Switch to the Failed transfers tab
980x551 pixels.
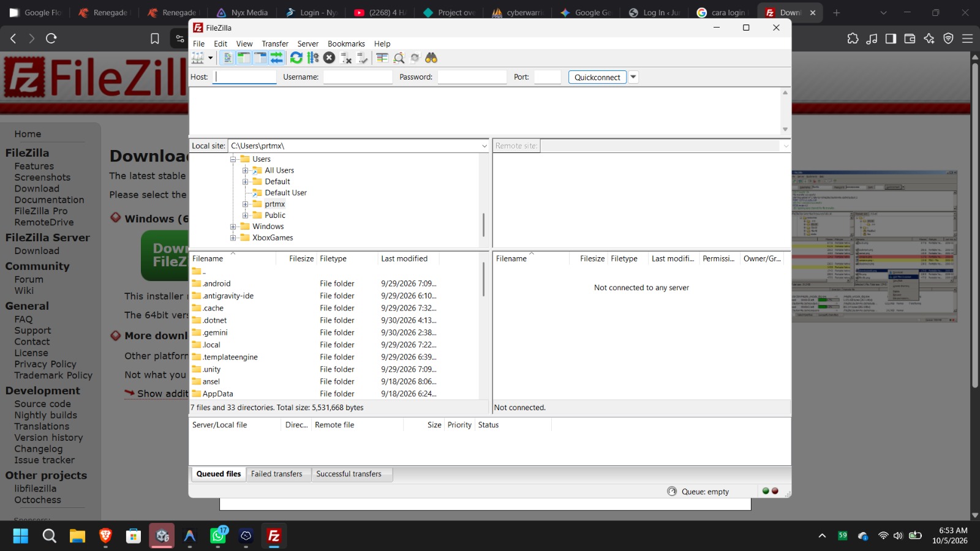tap(277, 474)
